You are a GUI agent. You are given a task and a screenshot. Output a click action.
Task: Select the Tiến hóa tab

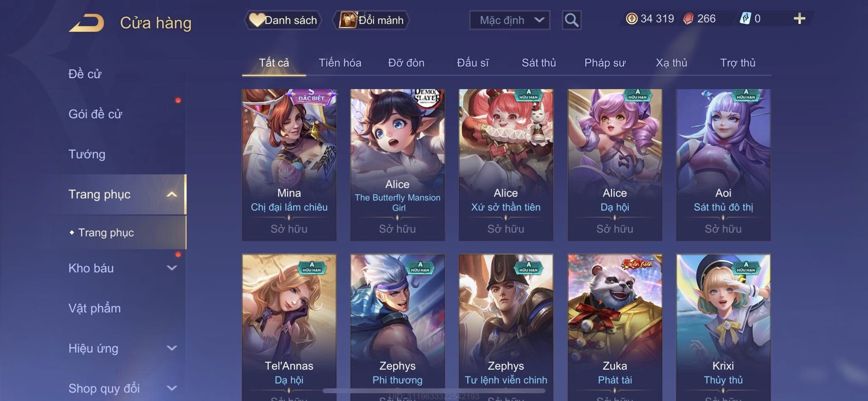pyautogui.click(x=340, y=63)
